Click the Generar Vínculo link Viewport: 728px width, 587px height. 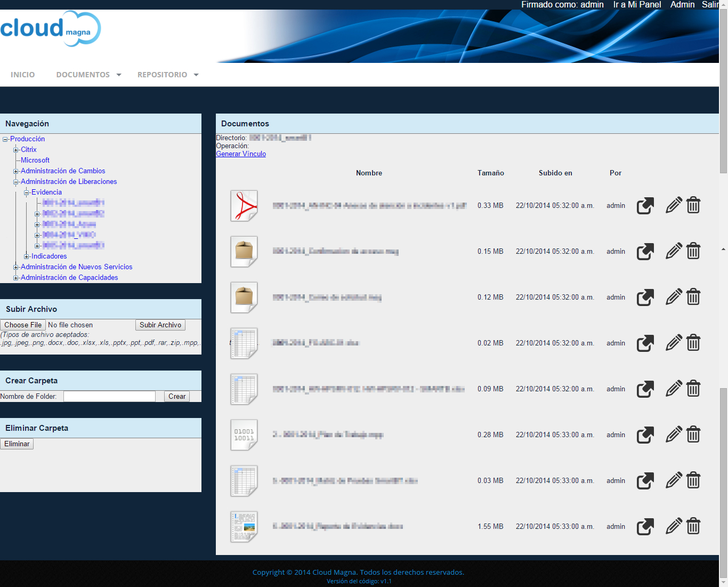[x=241, y=154]
